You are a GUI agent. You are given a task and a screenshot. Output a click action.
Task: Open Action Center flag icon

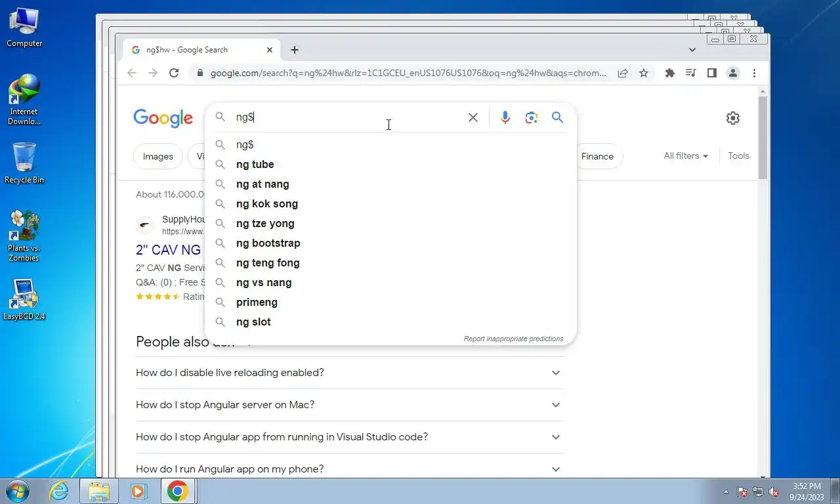point(742,492)
